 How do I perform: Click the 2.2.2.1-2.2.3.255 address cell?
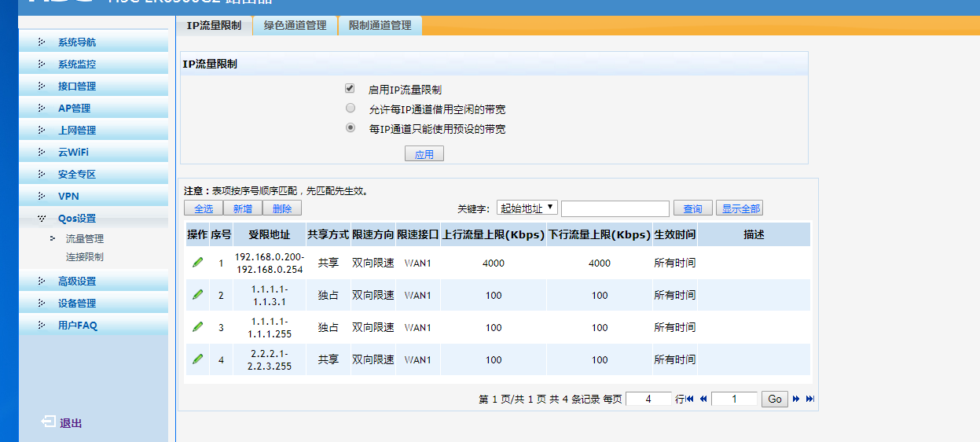(270, 359)
